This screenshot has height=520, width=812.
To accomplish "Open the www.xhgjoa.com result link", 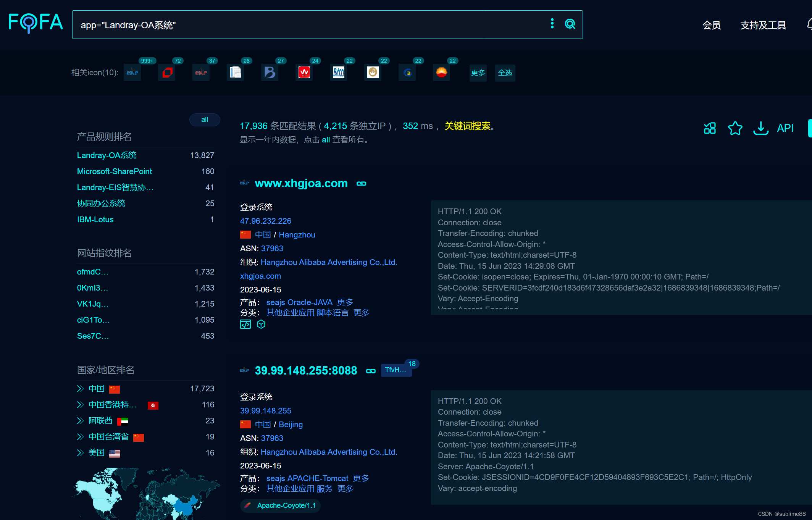I will (301, 183).
